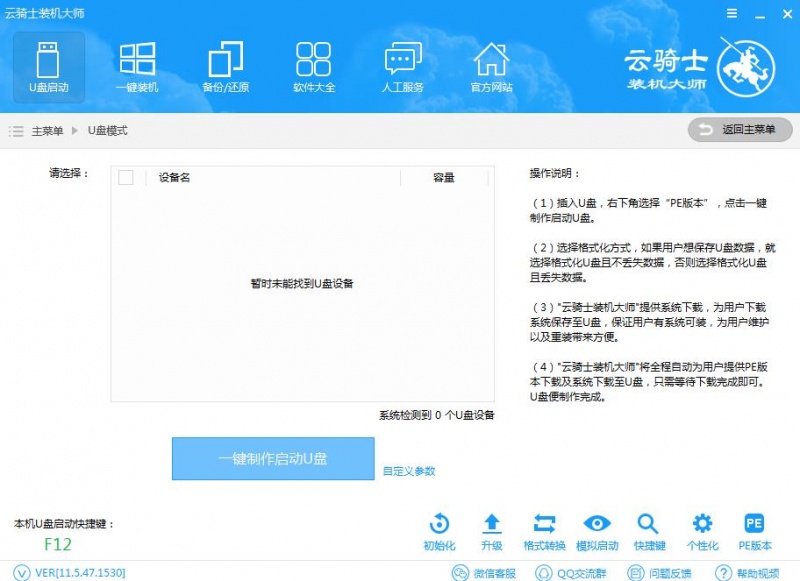The height and width of the screenshot is (581, 800).
Task: Click the U盘模式 breadcrumb
Action: tap(108, 131)
